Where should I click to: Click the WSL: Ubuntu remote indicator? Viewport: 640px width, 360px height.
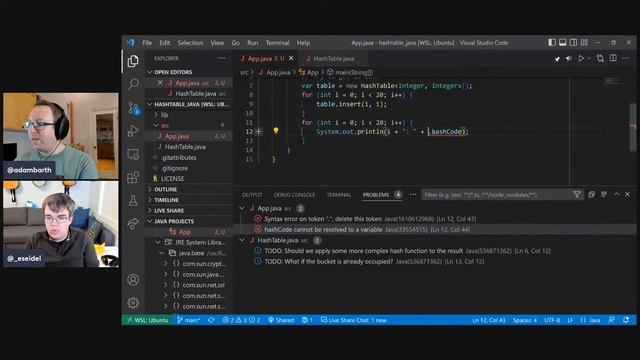click(x=148, y=320)
